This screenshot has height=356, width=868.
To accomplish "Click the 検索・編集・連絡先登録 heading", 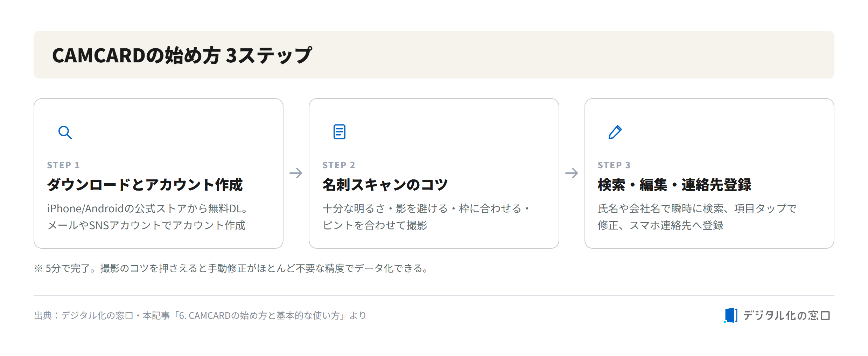I will 674,185.
